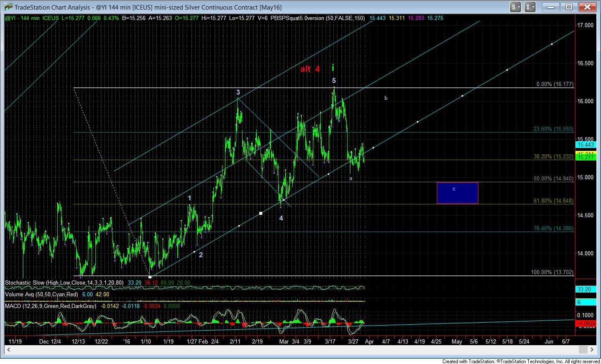
Task: Click the cyan 15.443 price marker on axis
Action: [x=586, y=145]
